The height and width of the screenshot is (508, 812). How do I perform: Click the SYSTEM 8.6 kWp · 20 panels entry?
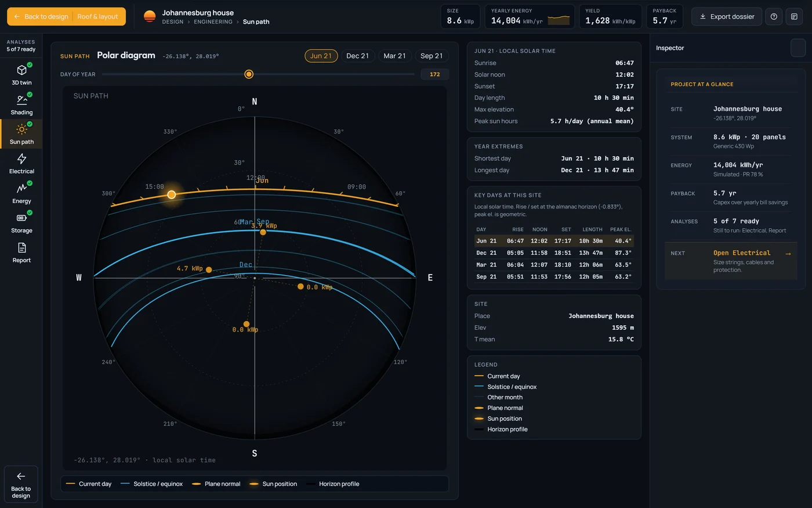[x=731, y=141]
